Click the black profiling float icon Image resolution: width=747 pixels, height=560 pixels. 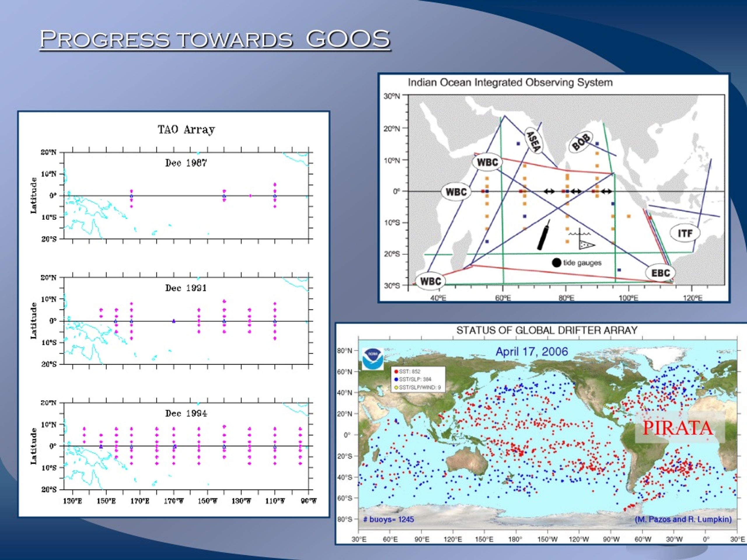coord(544,235)
